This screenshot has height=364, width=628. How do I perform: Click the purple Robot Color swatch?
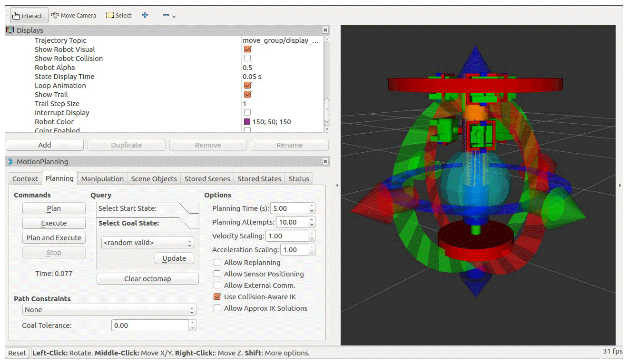(x=247, y=122)
